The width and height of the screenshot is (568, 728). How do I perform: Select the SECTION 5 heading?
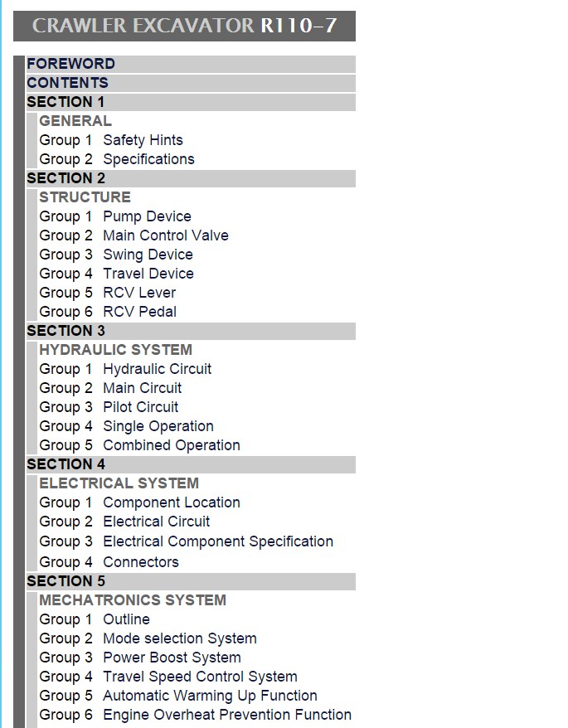point(66,580)
